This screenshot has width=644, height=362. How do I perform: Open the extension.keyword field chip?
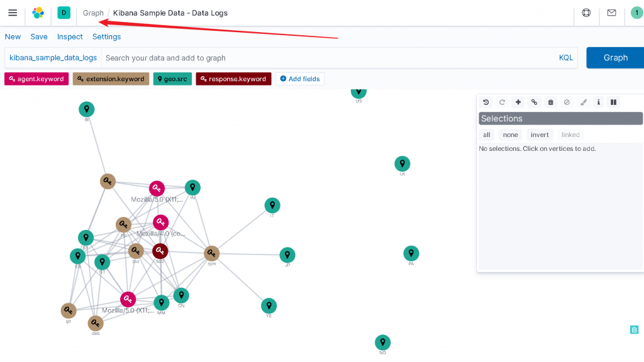111,79
